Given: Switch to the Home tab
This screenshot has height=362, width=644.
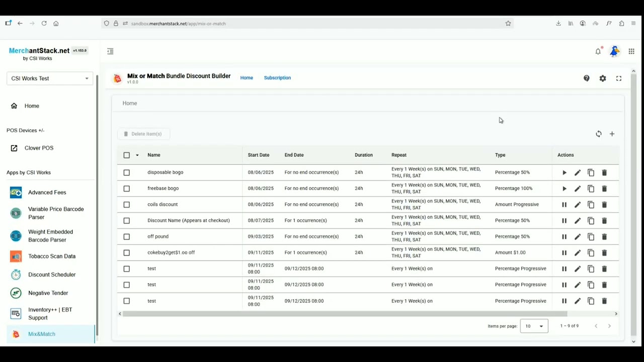Looking at the screenshot, I should click(247, 78).
